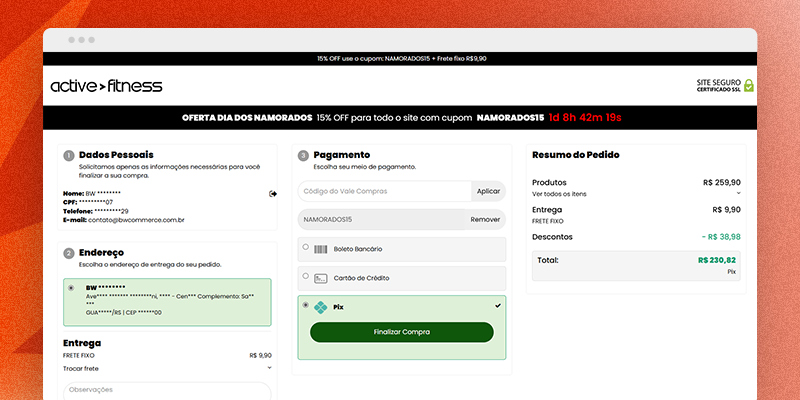The width and height of the screenshot is (800, 400).
Task: Expand Ver todos os itens list
Action: [738, 193]
